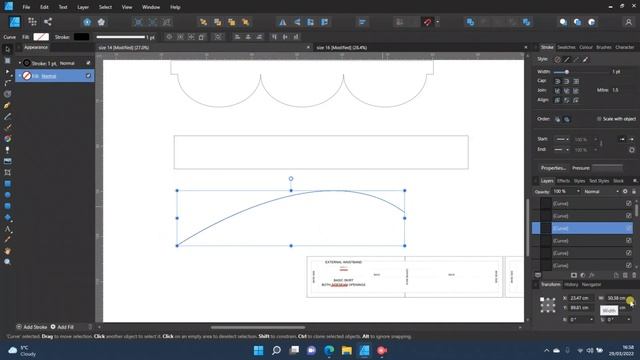Open the layer Opacity dropdown
Viewport: 640px width, 360px height.
[x=578, y=191]
